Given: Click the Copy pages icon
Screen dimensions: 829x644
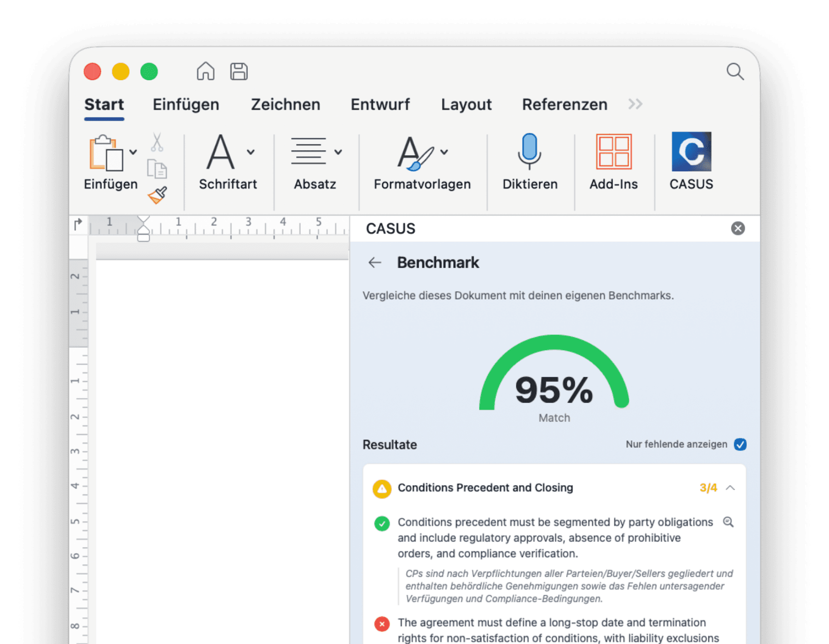Looking at the screenshot, I should (157, 169).
